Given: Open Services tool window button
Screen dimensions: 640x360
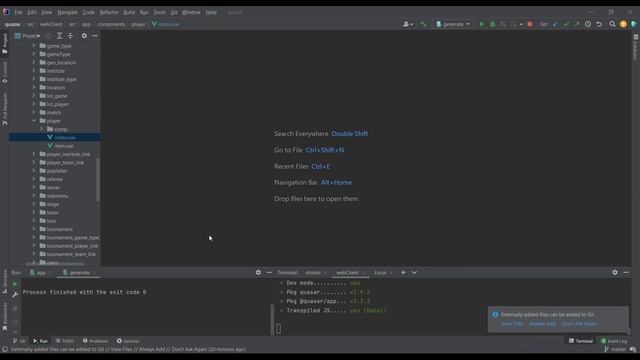Looking at the screenshot, I should pyautogui.click(x=128, y=341).
